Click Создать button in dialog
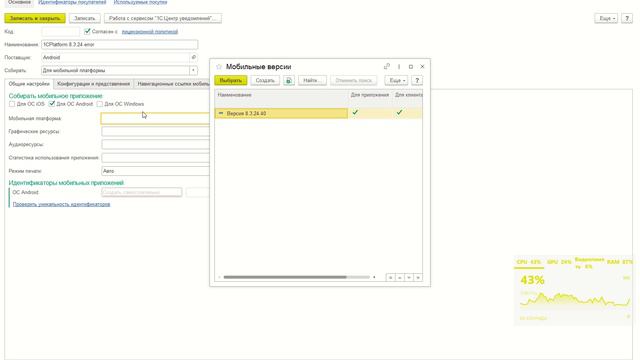Screen dimensions: 640x360 pyautogui.click(x=265, y=80)
